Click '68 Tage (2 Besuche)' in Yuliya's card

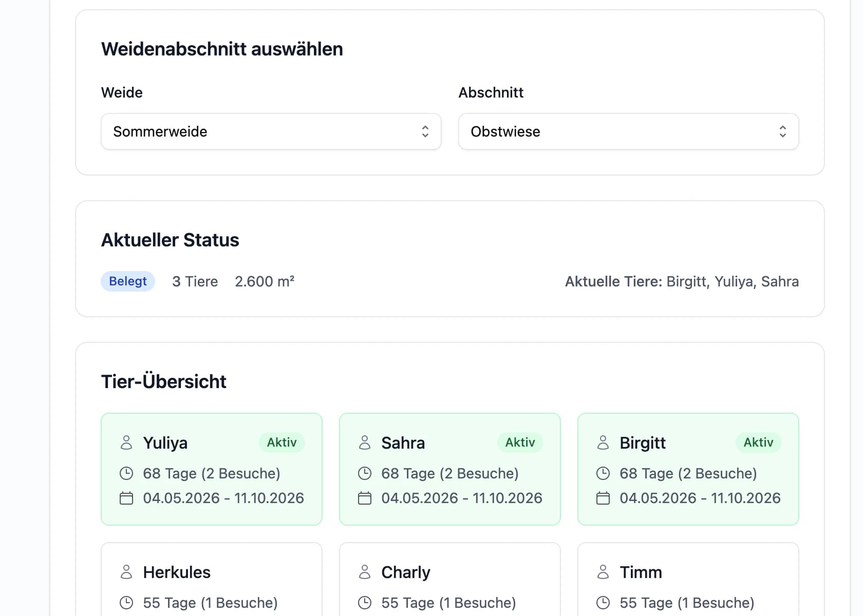(x=212, y=473)
